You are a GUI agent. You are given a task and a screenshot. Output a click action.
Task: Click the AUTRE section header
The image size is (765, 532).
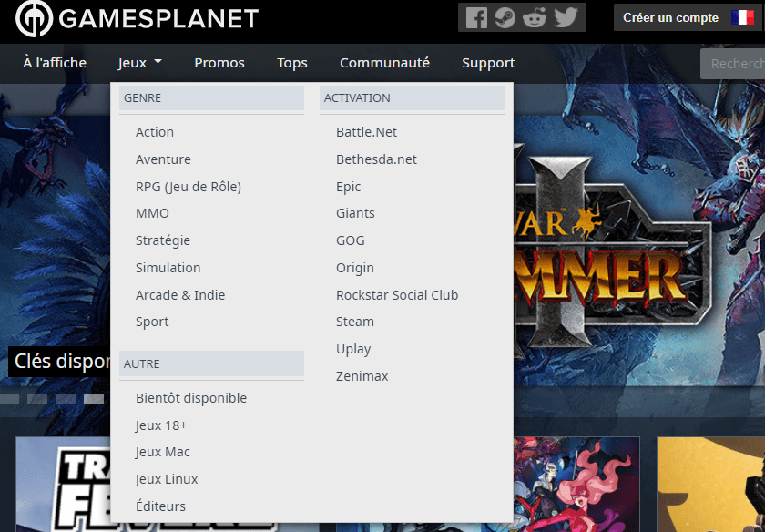click(x=211, y=363)
